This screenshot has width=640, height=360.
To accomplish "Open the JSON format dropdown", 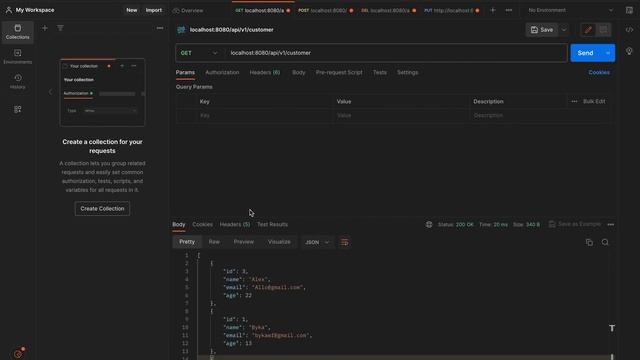I will [317, 242].
